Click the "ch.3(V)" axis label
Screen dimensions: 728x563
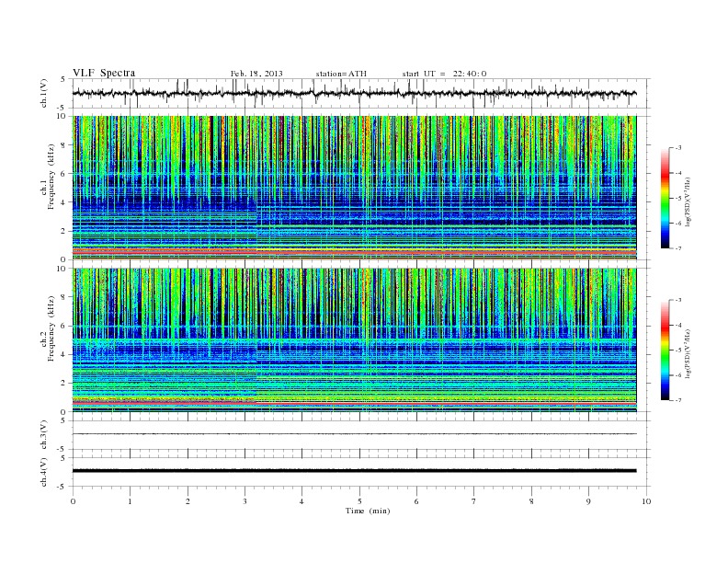point(44,435)
